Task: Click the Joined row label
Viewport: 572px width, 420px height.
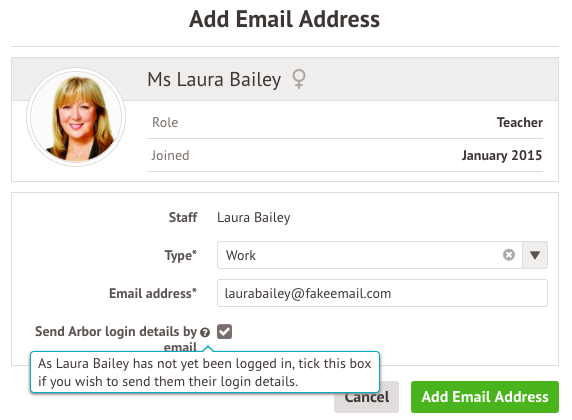Action: click(170, 155)
